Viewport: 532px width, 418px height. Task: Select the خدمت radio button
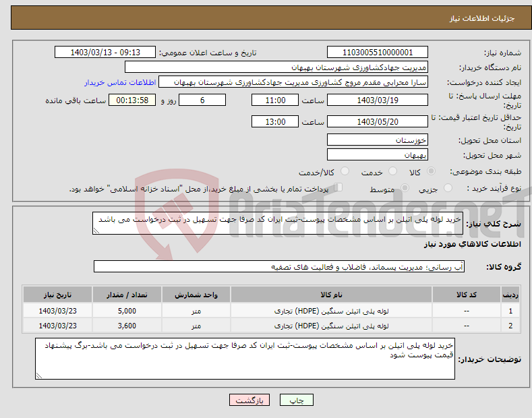pyautogui.click(x=392, y=171)
